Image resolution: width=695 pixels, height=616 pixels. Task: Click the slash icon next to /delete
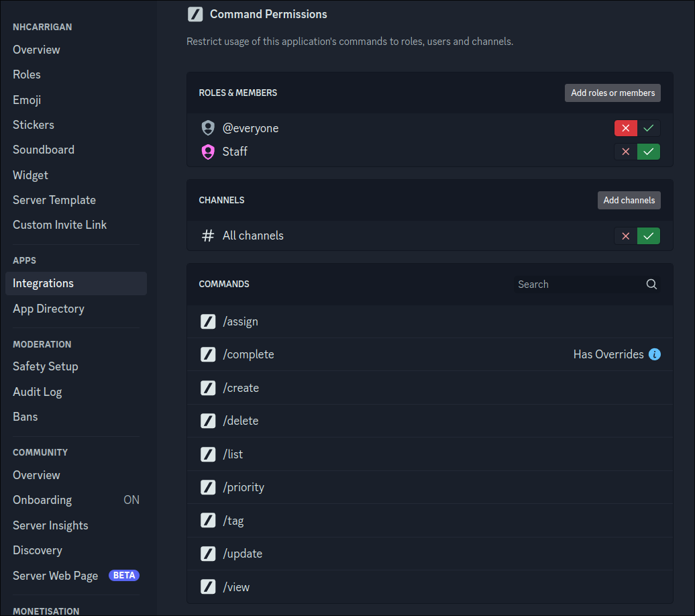click(208, 421)
